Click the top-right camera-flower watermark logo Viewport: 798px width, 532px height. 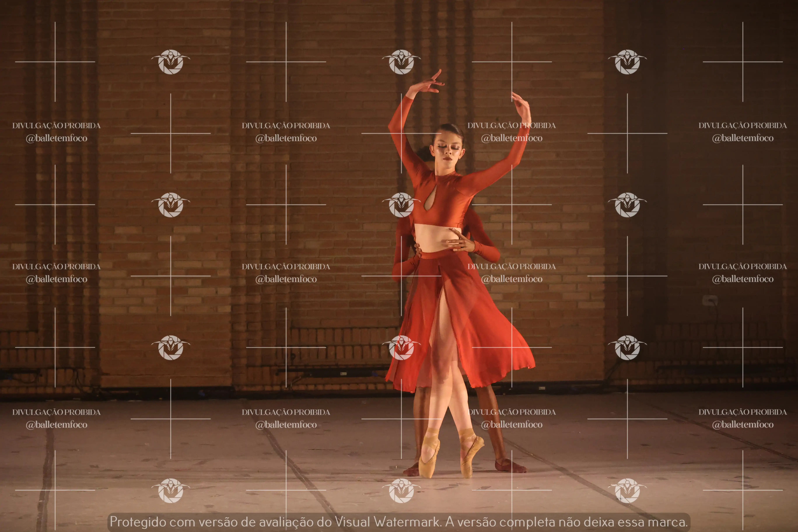coord(627,62)
